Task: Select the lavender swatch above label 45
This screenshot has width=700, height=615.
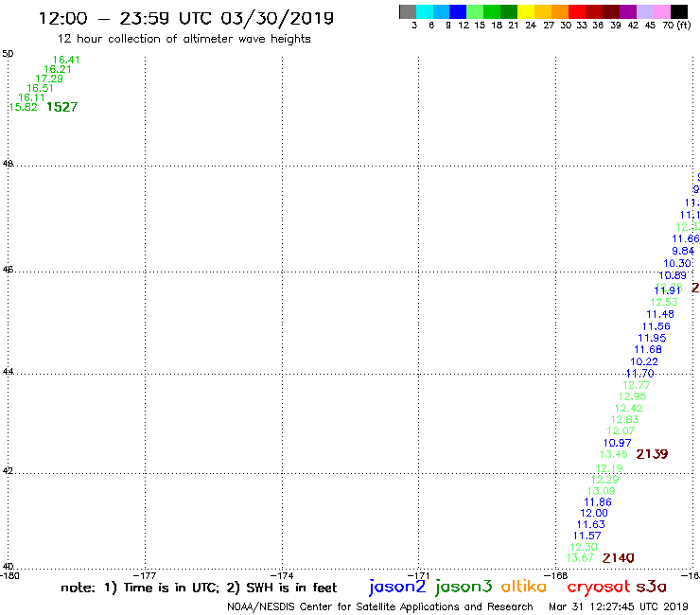Action: (x=644, y=11)
